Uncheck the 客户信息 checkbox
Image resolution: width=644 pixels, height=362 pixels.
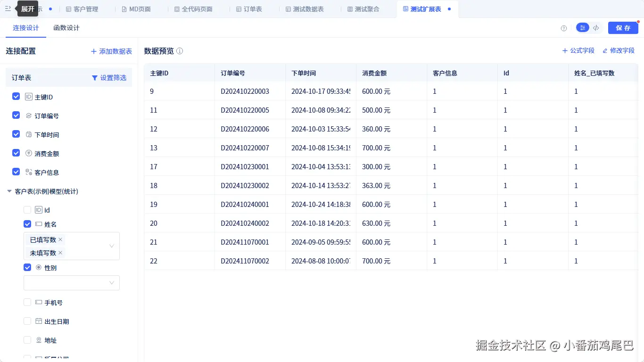(16, 172)
